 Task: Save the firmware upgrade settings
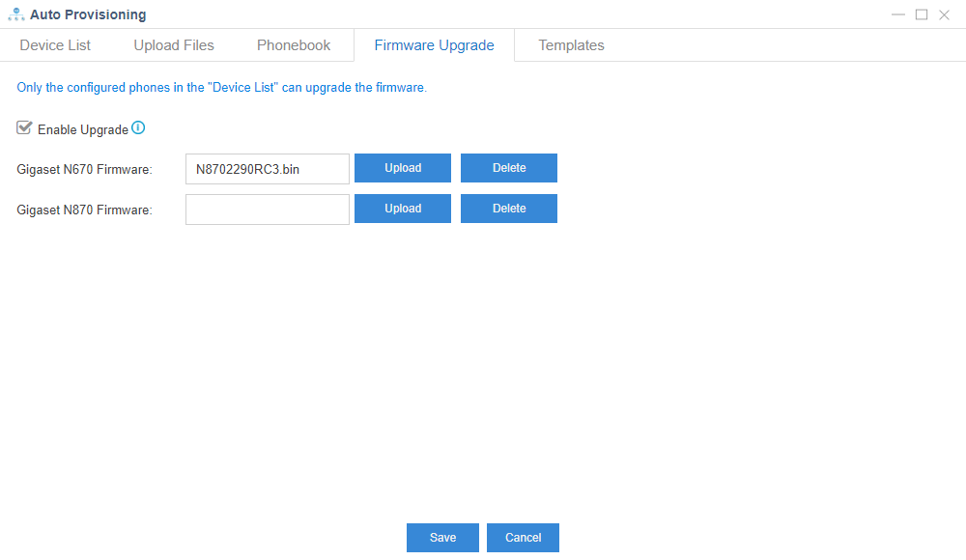(443, 538)
